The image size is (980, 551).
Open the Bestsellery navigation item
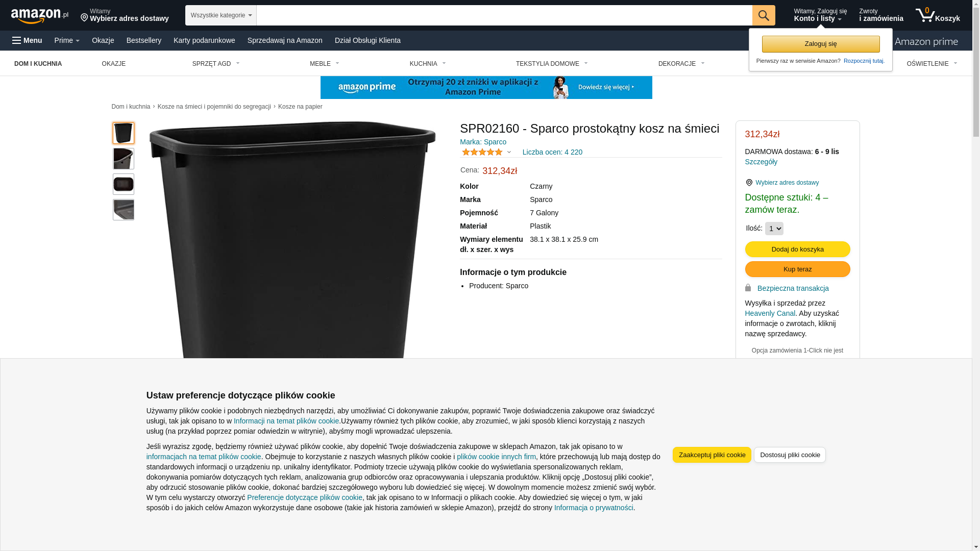[144, 40]
